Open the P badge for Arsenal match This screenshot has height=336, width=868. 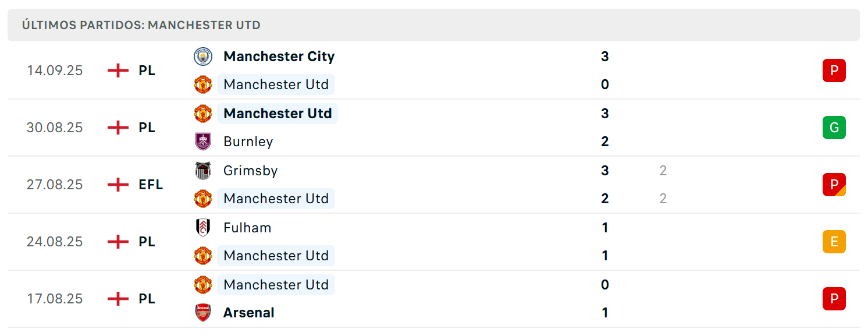[834, 299]
